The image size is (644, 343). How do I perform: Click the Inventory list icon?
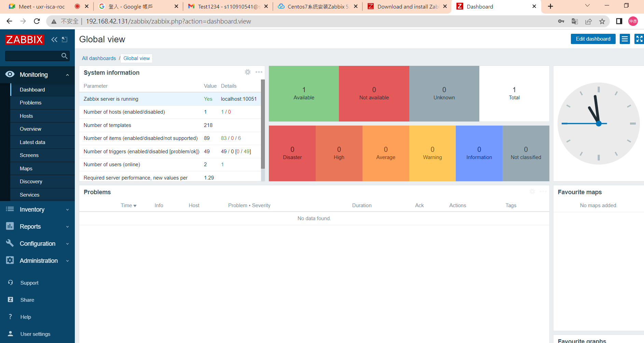pyautogui.click(x=10, y=209)
